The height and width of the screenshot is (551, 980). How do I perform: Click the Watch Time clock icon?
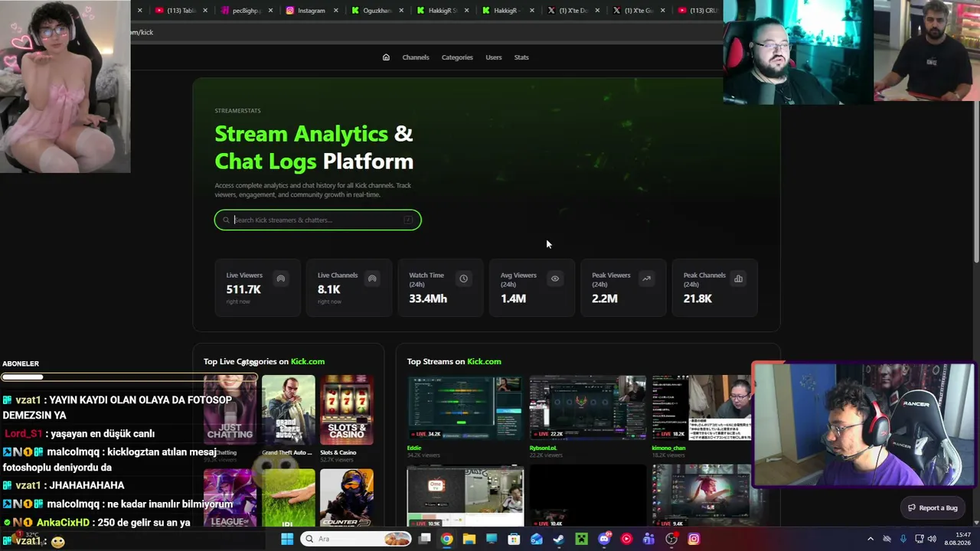point(463,279)
